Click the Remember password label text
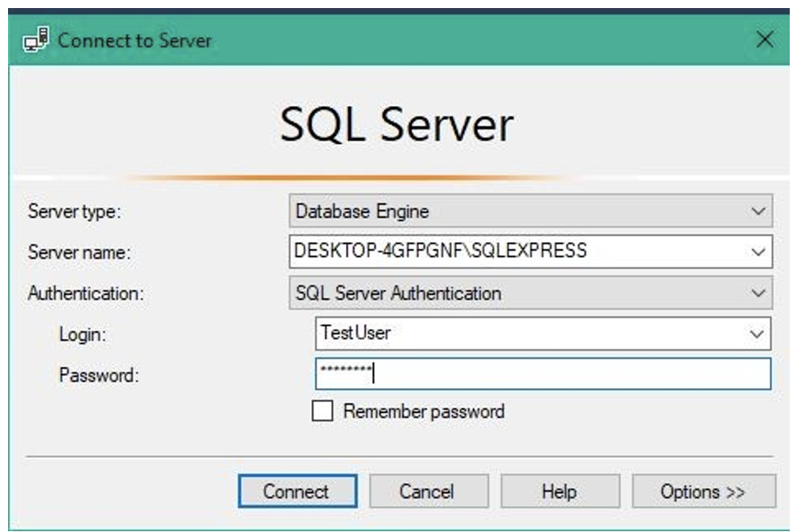This screenshot has height=532, width=801. point(424,411)
